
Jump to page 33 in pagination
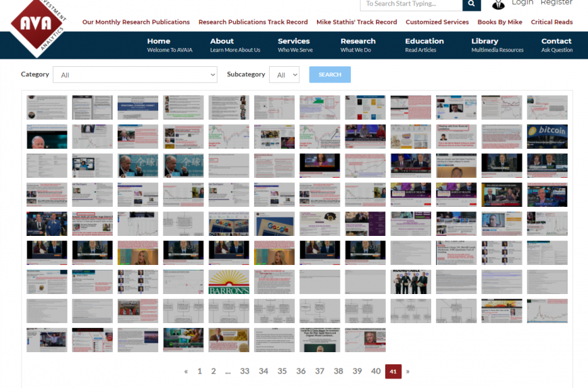pos(245,371)
